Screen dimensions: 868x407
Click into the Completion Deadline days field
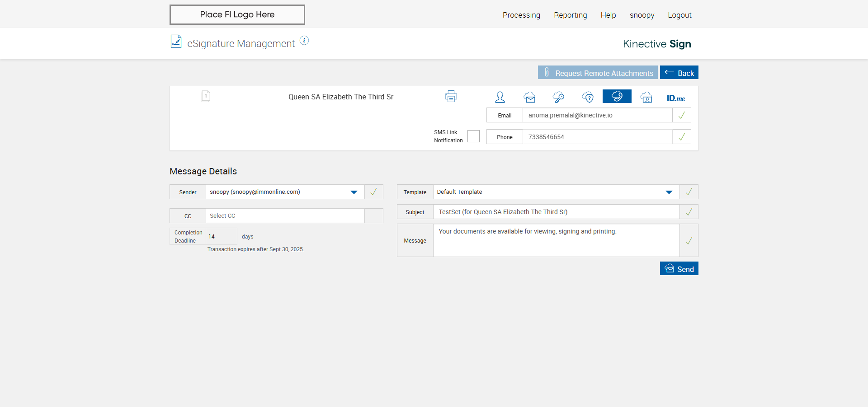click(x=221, y=237)
